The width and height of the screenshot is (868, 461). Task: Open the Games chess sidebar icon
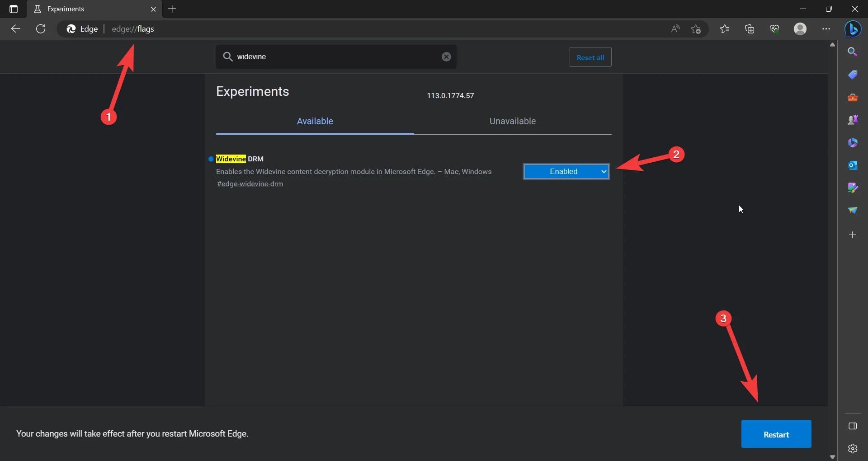coord(853,120)
